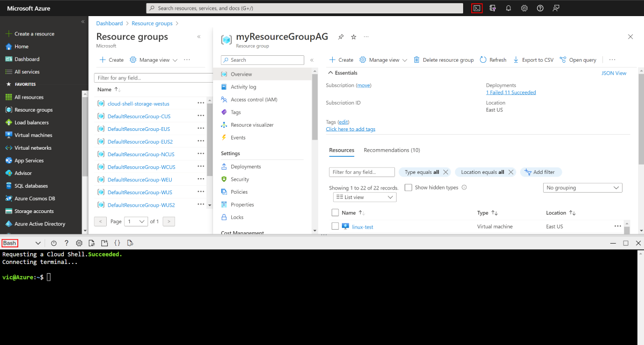Image resolution: width=644 pixels, height=345 pixels.
Task: Click here to add tags link
Action: pyautogui.click(x=350, y=129)
